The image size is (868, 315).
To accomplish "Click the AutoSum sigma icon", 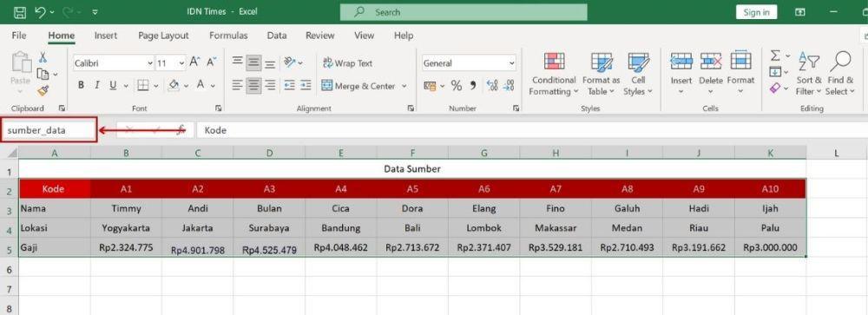I will [x=775, y=56].
